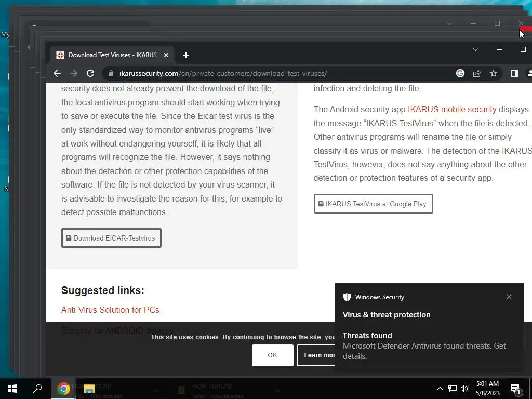Click Learn more in the cookie banner
The height and width of the screenshot is (399, 532).
click(x=316, y=355)
